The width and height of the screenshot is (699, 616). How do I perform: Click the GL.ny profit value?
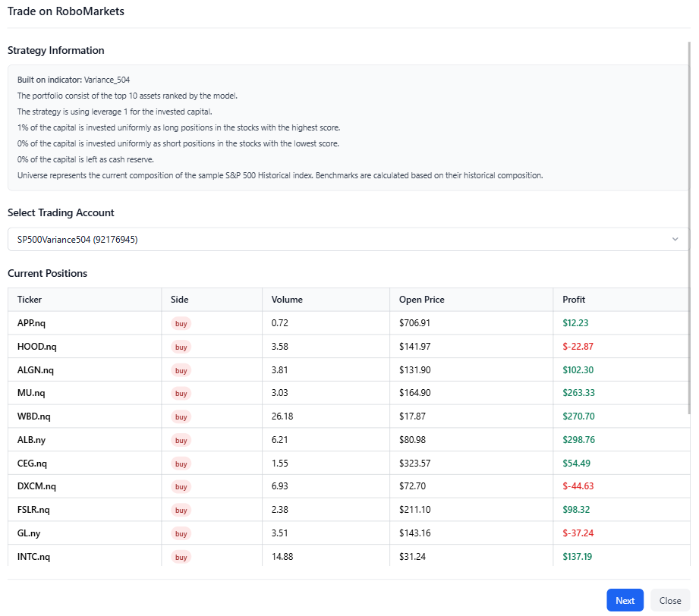(x=578, y=533)
